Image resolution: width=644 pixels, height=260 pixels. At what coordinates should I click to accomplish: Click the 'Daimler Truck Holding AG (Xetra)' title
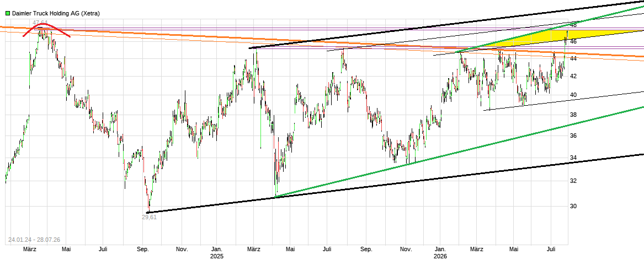pyautogui.click(x=56, y=13)
